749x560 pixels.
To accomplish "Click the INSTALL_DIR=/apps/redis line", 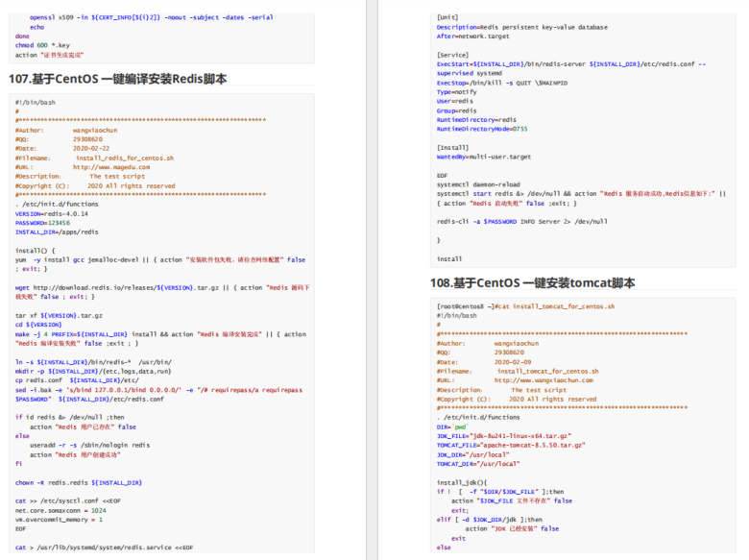I will pos(57,232).
